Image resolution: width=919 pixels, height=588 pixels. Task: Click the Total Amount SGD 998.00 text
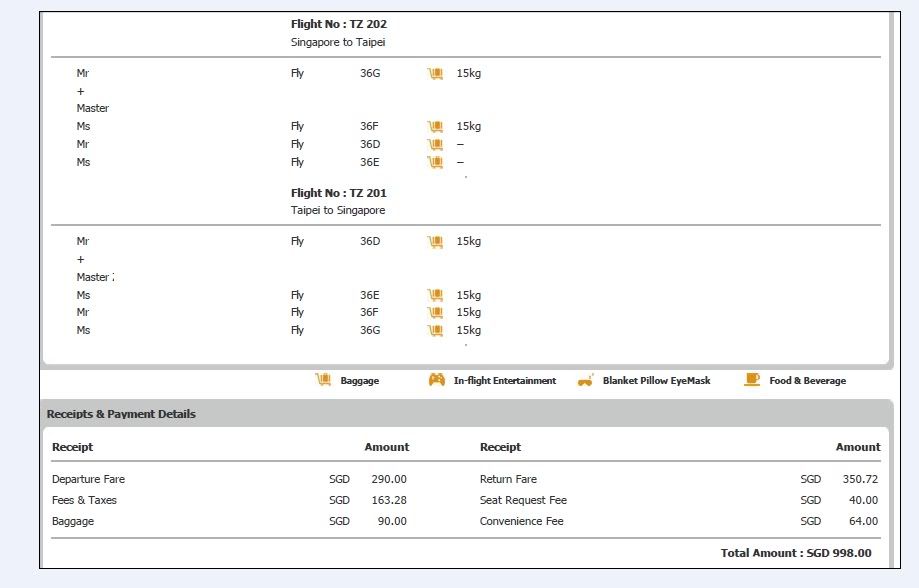point(795,553)
